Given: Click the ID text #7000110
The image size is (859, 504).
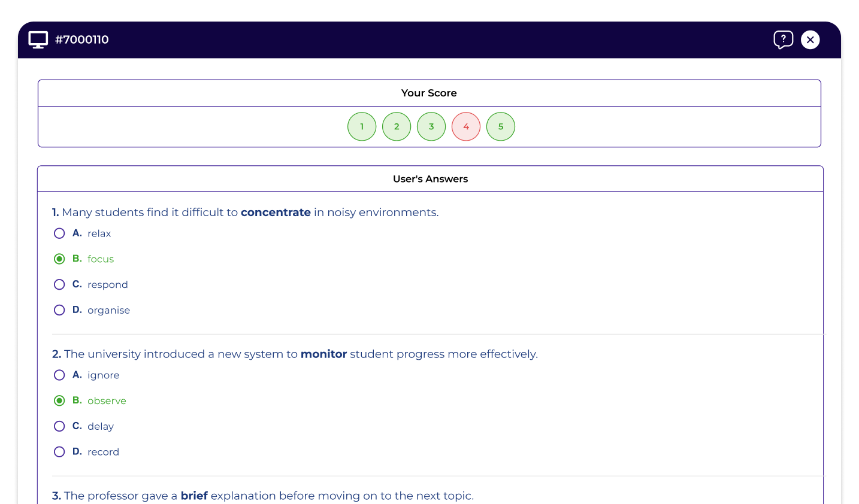Looking at the screenshot, I should pos(82,40).
